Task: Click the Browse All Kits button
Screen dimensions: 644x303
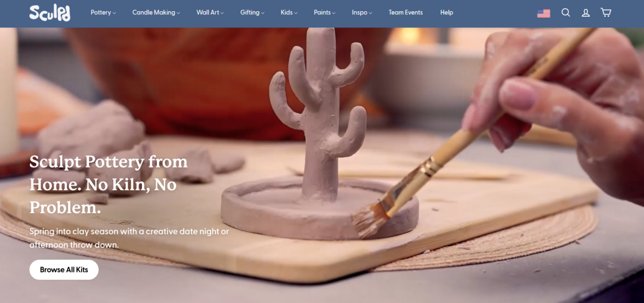Action: point(64,270)
